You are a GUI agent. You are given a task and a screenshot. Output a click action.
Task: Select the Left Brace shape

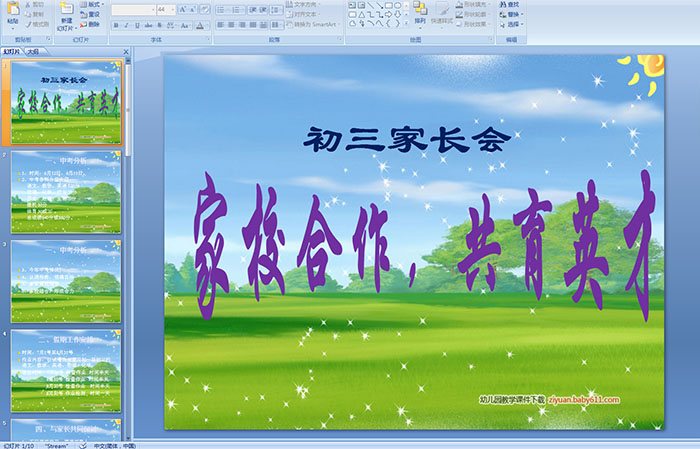pyautogui.click(x=388, y=24)
